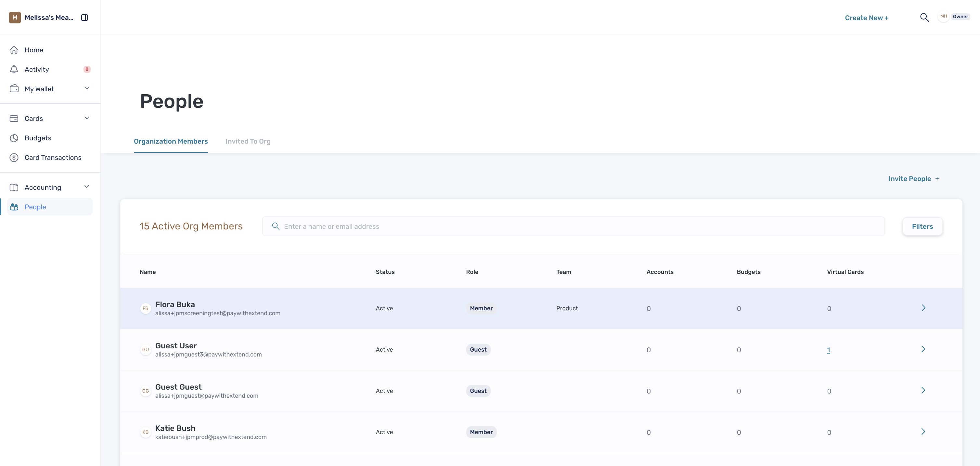Open Budgets via the pie chart icon
The width and height of the screenshot is (980, 466).
point(14,138)
